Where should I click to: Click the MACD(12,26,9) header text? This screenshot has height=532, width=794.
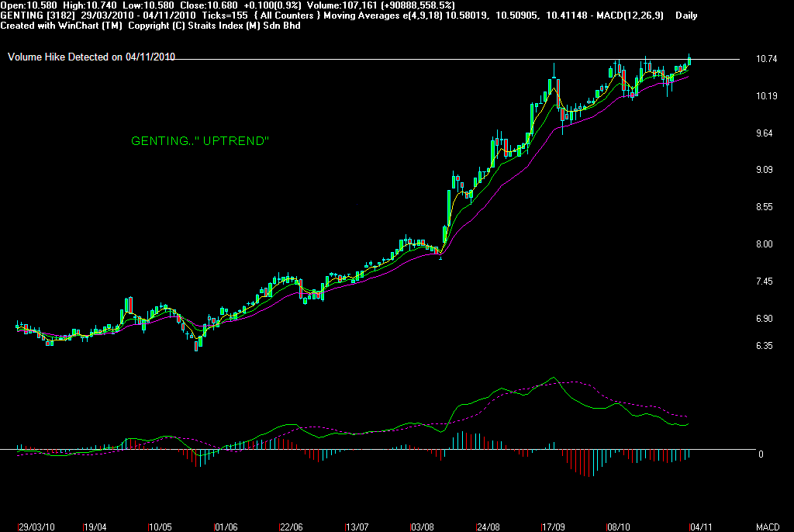click(630, 16)
